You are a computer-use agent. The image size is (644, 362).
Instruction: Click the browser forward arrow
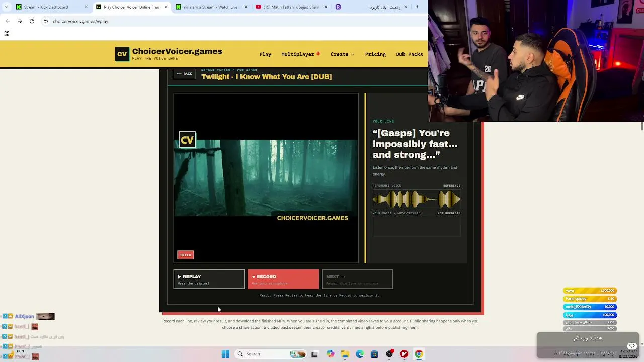(20, 21)
